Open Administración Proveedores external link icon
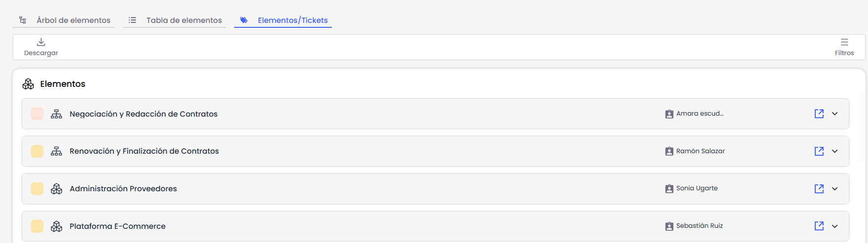The height and width of the screenshot is (243, 868). [x=819, y=189]
